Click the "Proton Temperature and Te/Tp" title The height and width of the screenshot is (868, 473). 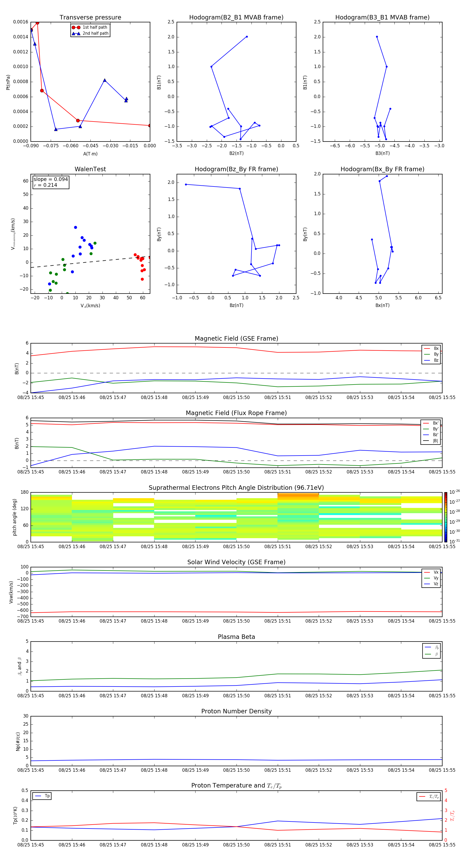(x=236, y=785)
